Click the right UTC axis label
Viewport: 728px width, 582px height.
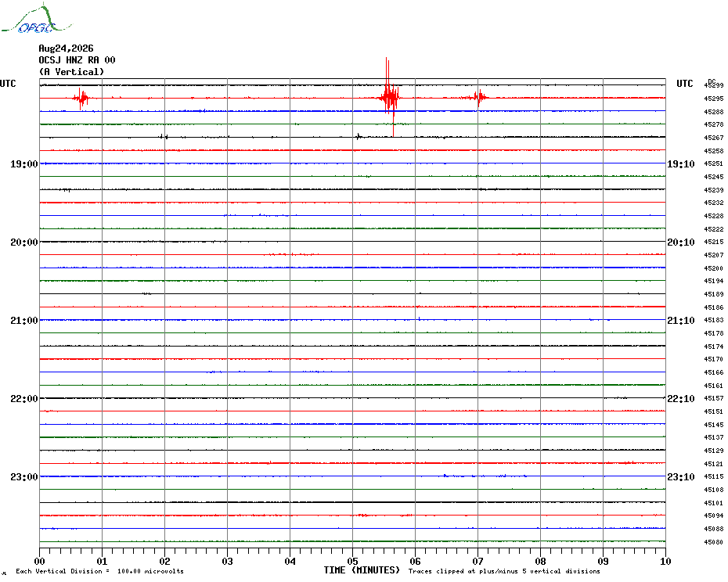coord(684,84)
